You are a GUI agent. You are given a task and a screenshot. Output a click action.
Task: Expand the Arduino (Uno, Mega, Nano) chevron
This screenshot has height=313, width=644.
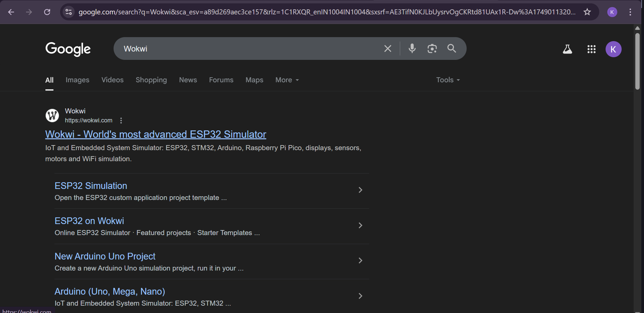(360, 296)
